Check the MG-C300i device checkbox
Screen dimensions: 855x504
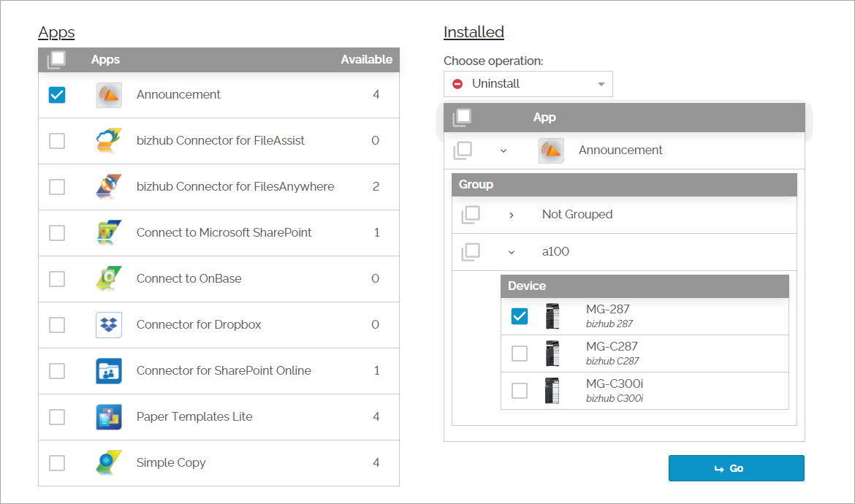coord(519,391)
